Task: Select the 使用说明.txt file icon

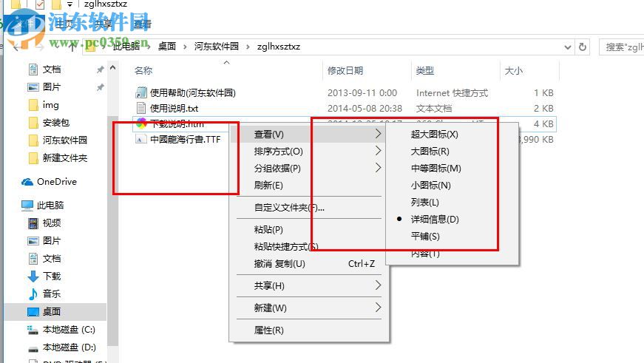Action: (141, 108)
